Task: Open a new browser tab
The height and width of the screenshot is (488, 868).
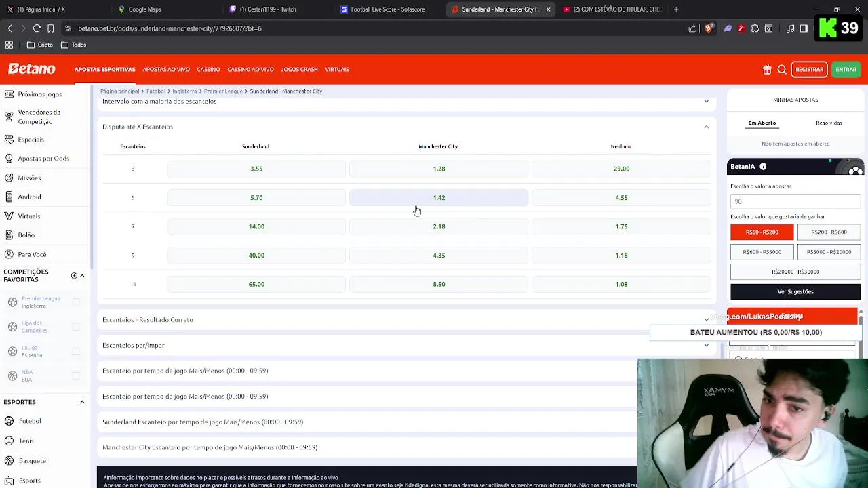Action: 676,9
